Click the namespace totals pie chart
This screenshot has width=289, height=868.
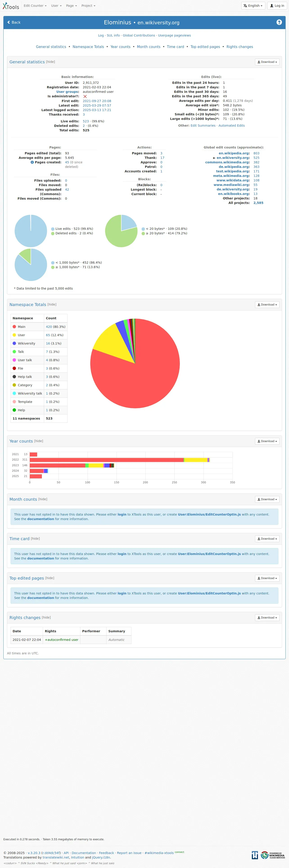(x=135, y=363)
